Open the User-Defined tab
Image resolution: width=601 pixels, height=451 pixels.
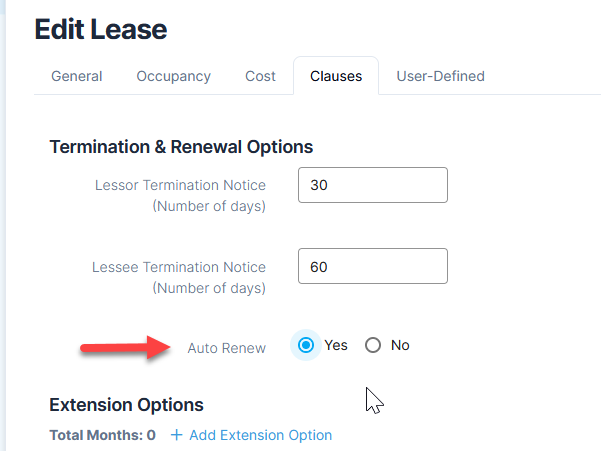tap(440, 76)
